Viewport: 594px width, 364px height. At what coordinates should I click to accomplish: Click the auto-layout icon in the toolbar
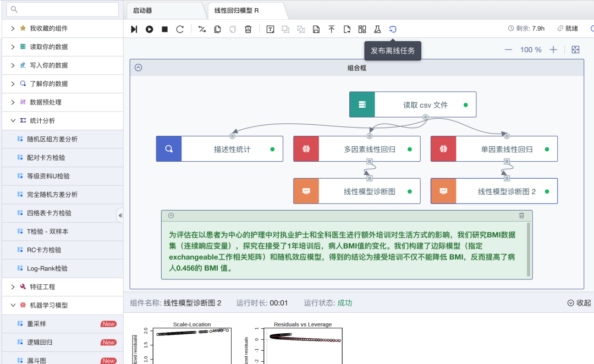(x=361, y=29)
